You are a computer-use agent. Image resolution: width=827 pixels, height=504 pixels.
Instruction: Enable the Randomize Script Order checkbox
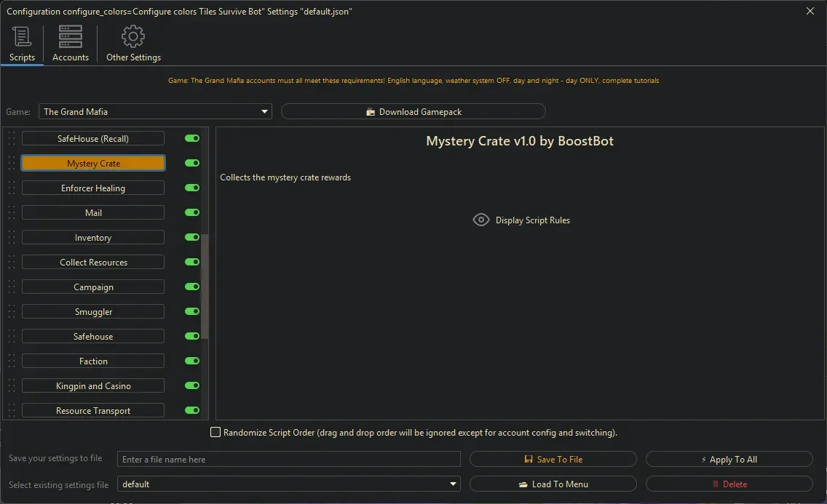pyautogui.click(x=215, y=433)
